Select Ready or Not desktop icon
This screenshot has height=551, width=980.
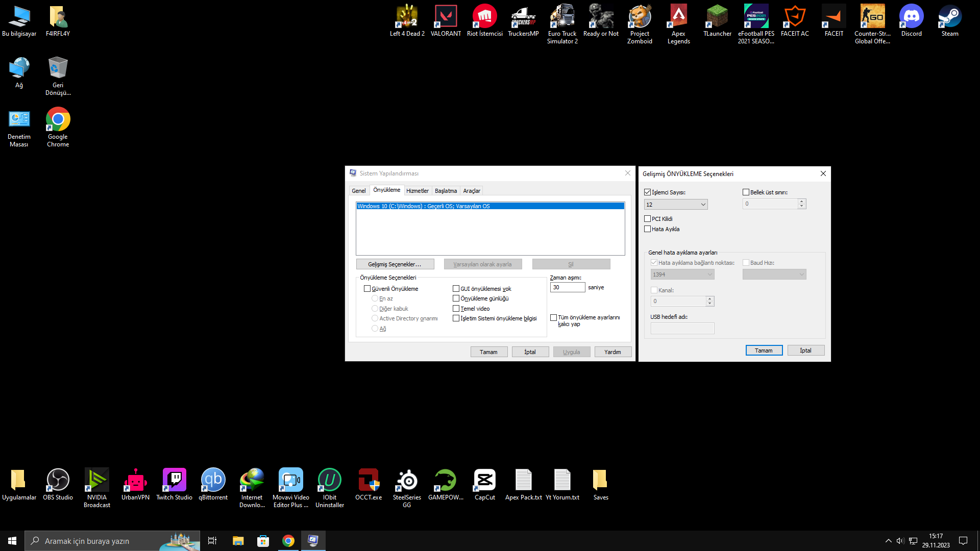point(601,20)
